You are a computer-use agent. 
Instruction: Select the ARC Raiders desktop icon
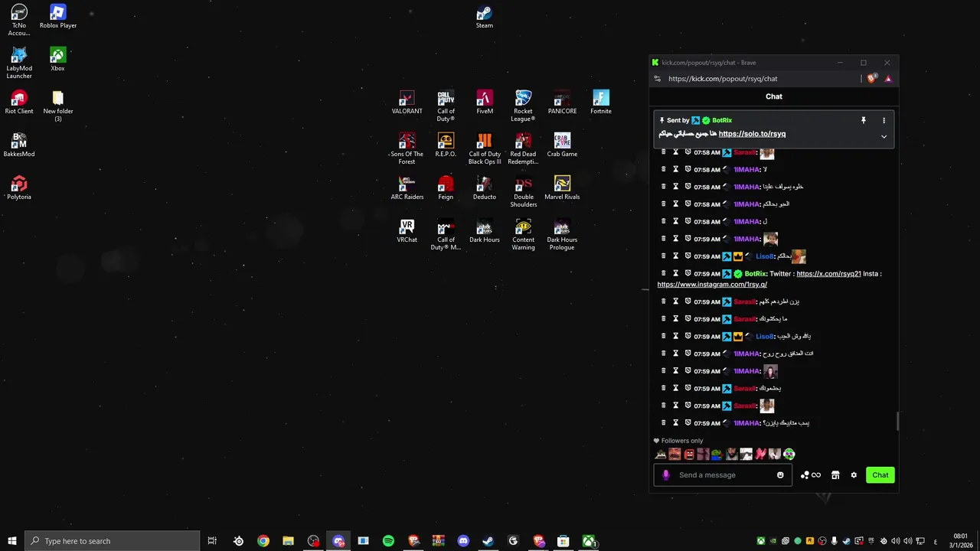pos(407,188)
